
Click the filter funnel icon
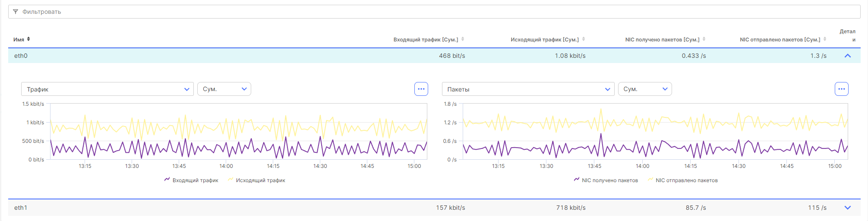[16, 12]
